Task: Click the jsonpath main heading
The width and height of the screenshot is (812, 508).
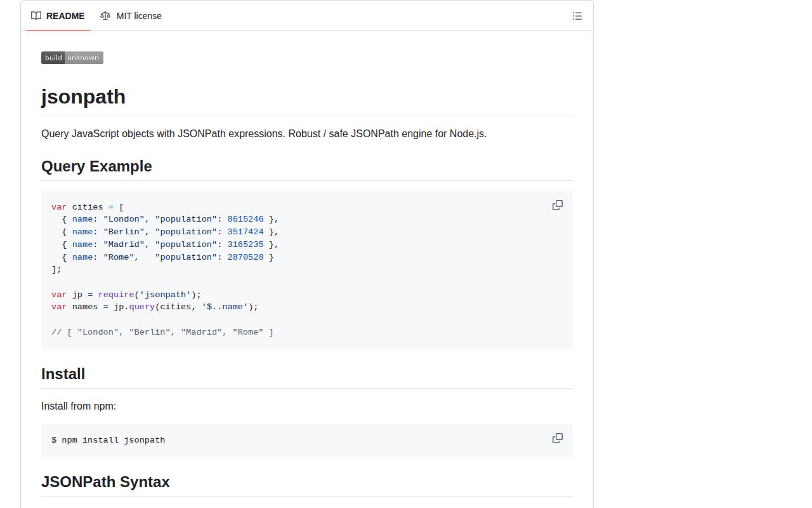Action: (x=84, y=97)
